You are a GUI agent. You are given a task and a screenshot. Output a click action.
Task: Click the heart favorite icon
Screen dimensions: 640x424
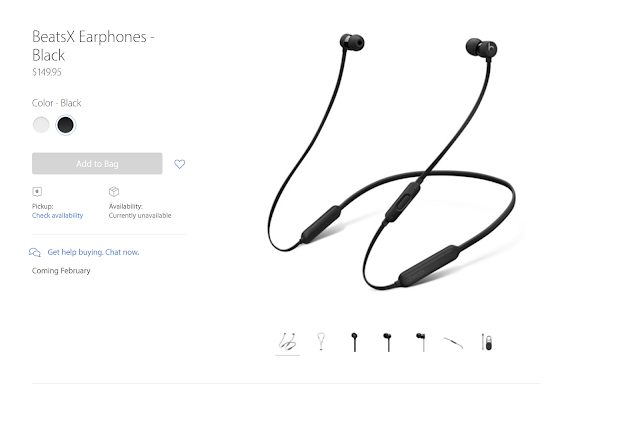tap(180, 164)
